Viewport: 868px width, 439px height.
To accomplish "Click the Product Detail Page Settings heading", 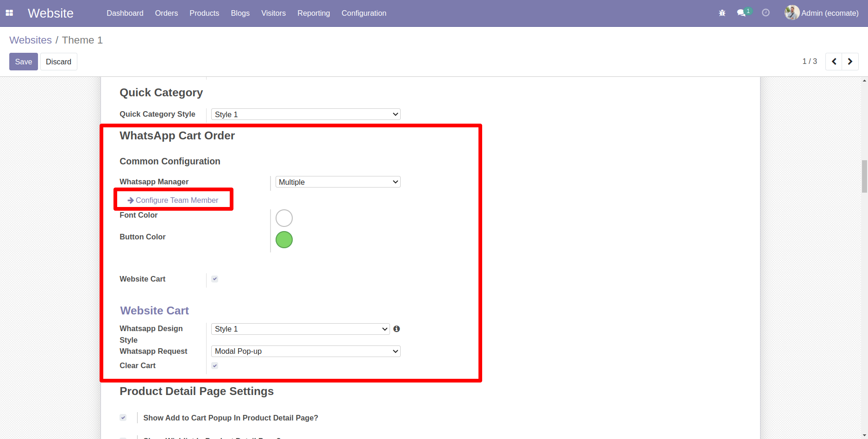I will pos(196,391).
